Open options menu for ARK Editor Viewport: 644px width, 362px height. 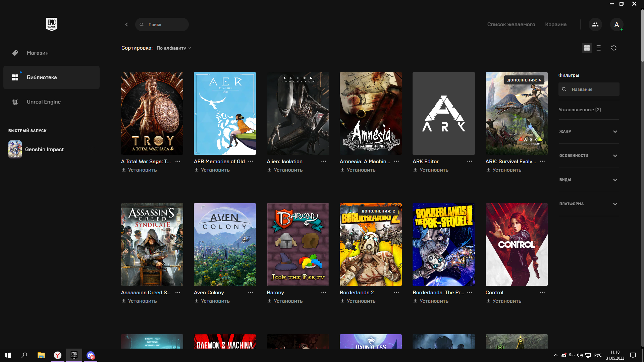click(470, 161)
